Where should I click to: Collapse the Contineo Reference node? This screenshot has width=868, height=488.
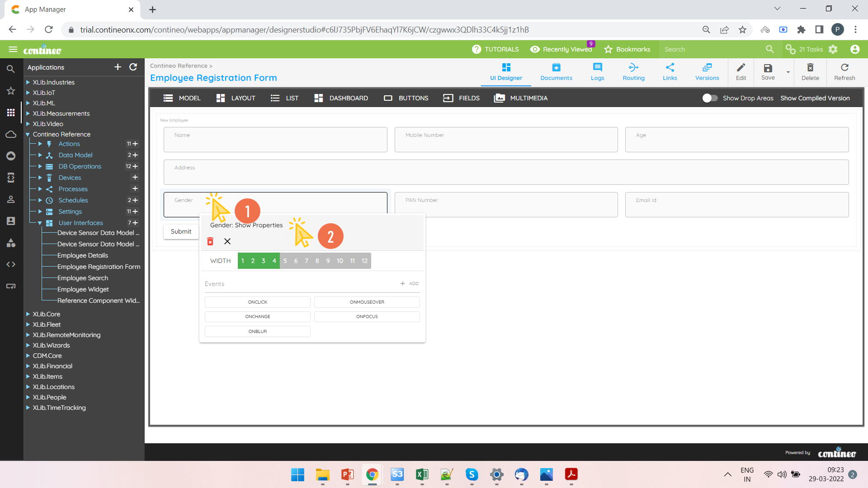(x=28, y=134)
